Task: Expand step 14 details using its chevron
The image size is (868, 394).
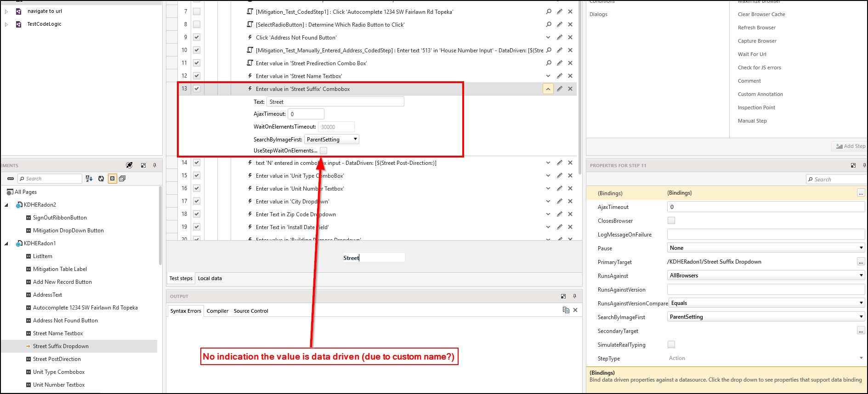Action: pyautogui.click(x=548, y=163)
